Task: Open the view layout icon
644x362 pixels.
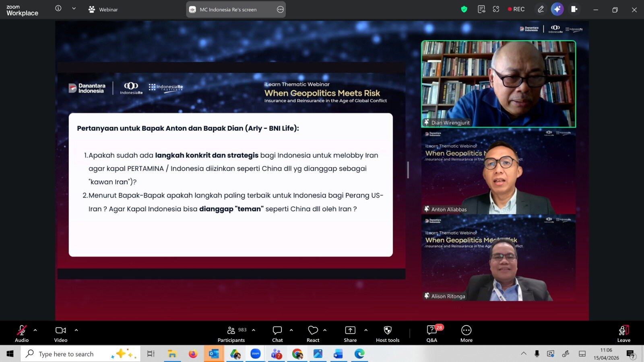Action: [496, 9]
